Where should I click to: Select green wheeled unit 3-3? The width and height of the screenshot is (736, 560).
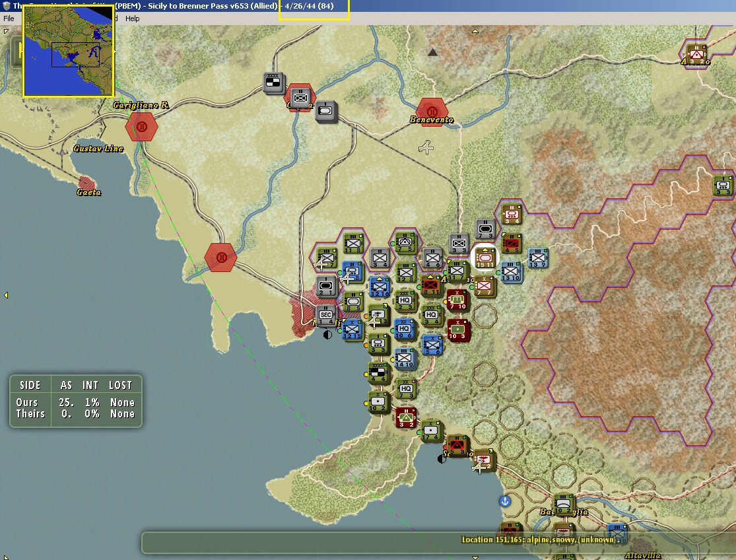(379, 343)
